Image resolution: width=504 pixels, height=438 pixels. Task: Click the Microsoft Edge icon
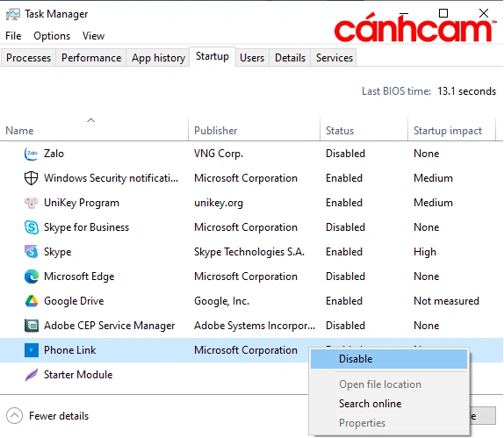32,276
